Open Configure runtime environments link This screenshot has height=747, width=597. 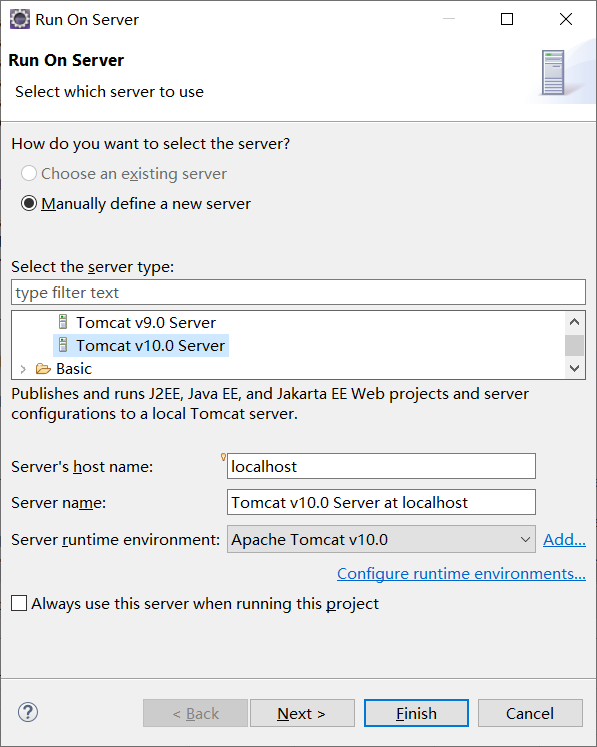(x=461, y=574)
